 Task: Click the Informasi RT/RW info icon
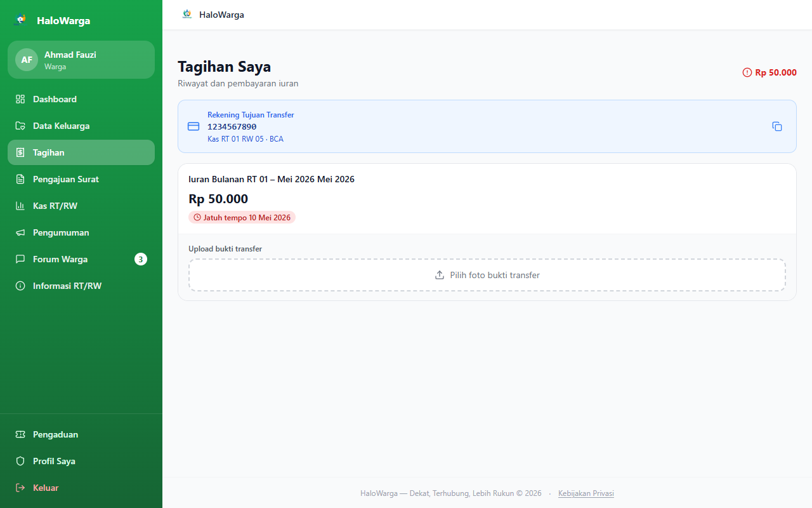pos(20,286)
